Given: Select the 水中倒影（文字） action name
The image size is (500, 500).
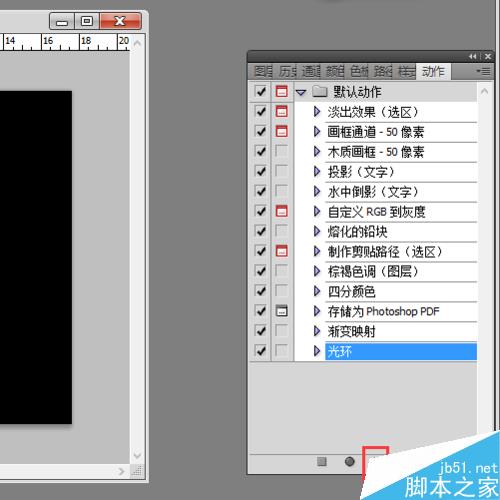Looking at the screenshot, I should [373, 192].
